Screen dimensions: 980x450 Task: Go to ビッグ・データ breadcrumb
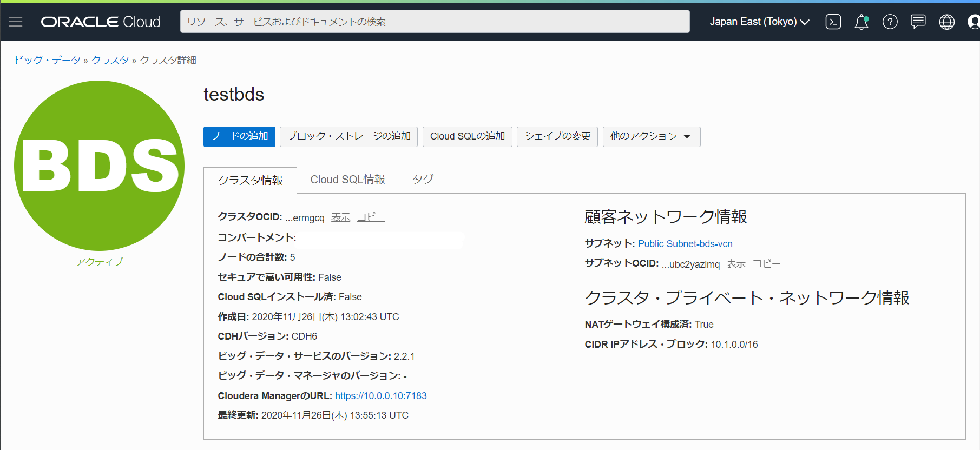pos(48,60)
